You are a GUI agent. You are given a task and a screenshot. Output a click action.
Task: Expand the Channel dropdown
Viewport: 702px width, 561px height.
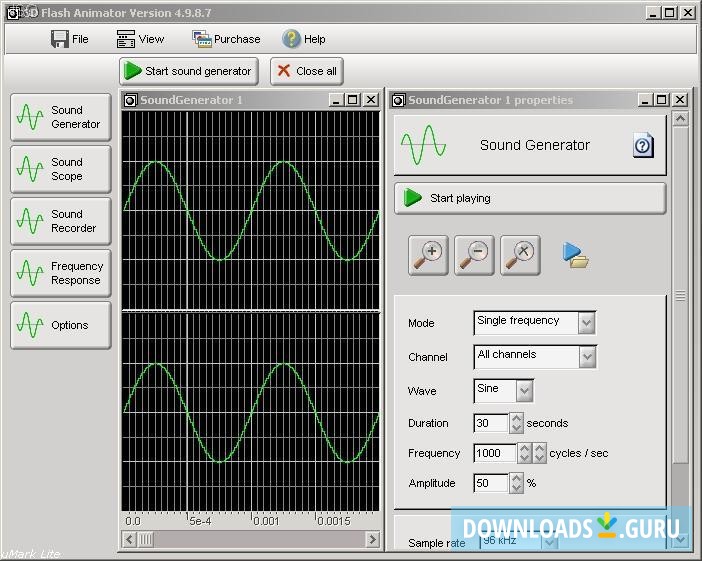coord(587,356)
